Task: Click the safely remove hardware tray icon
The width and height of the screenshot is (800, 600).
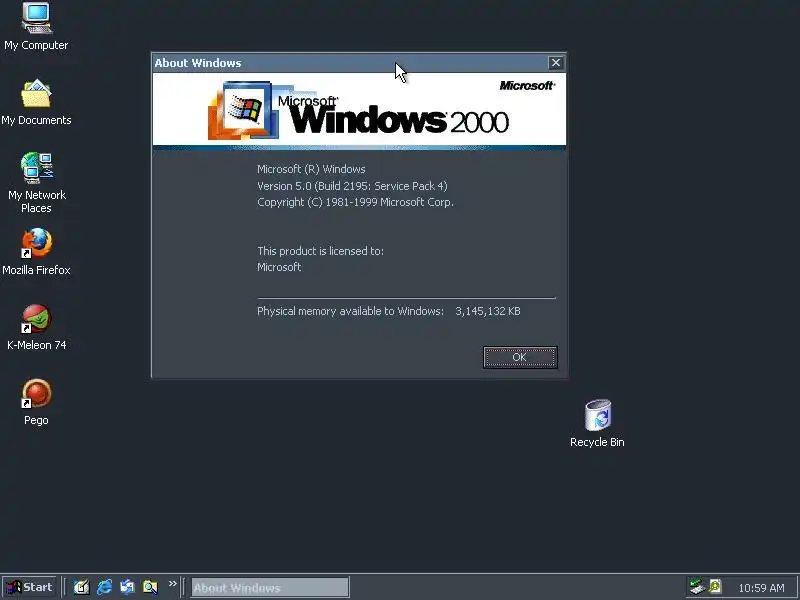Action: click(697, 587)
